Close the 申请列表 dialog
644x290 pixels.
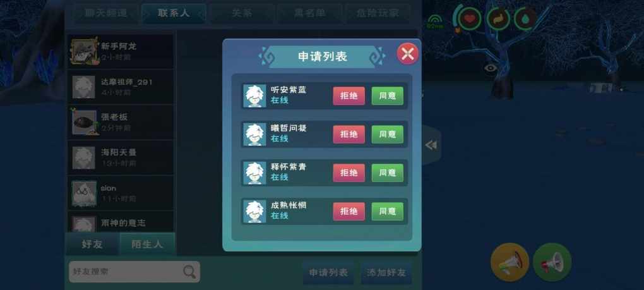pos(407,54)
